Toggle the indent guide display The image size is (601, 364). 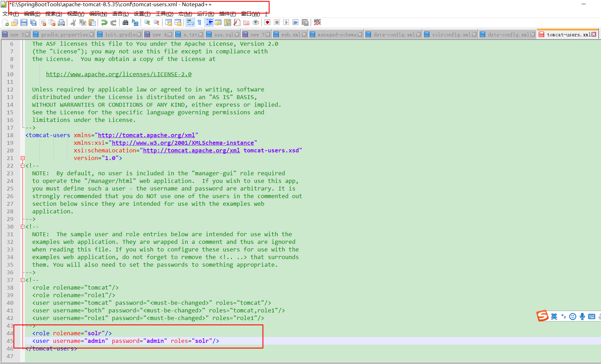(x=209, y=23)
